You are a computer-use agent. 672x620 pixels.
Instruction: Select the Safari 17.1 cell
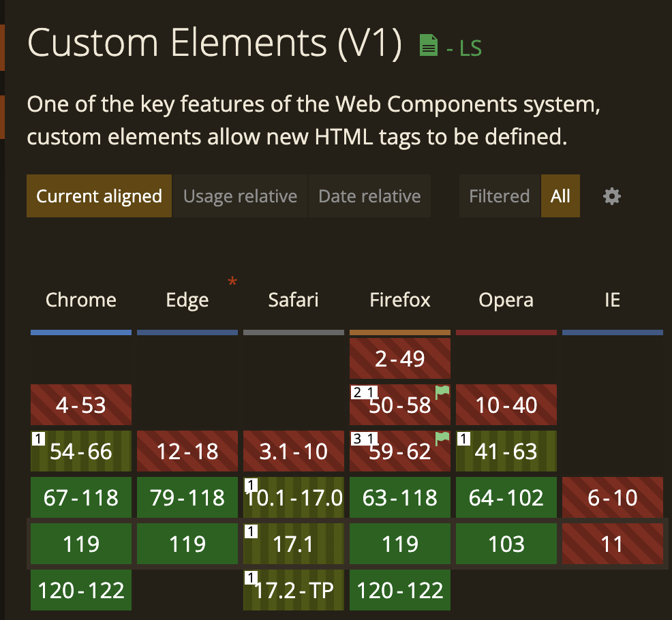pyautogui.click(x=294, y=544)
